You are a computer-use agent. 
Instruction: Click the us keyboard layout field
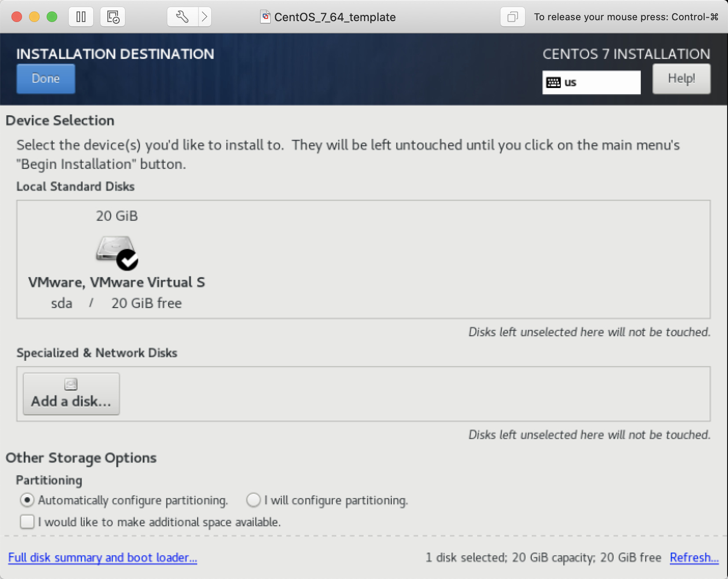tap(592, 82)
